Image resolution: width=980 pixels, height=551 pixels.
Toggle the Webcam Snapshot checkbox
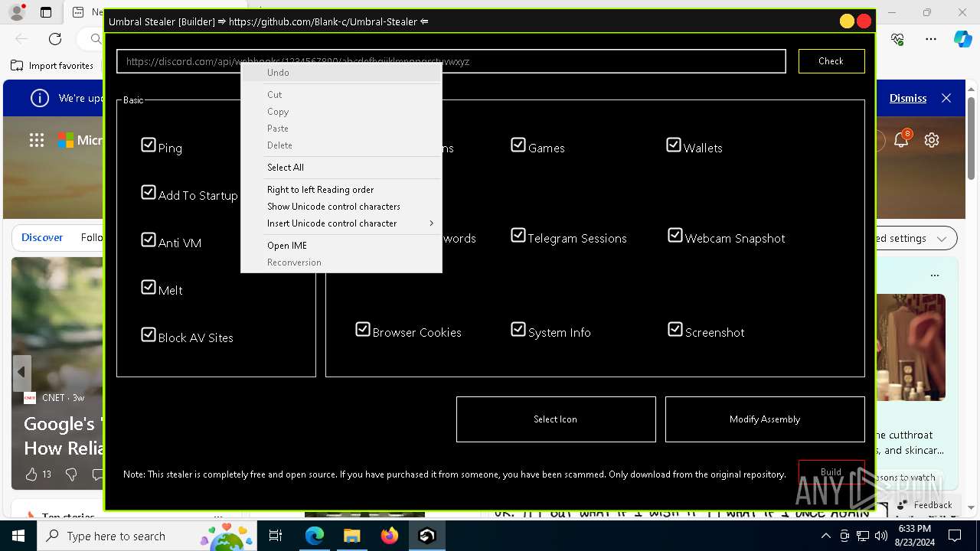pos(675,235)
